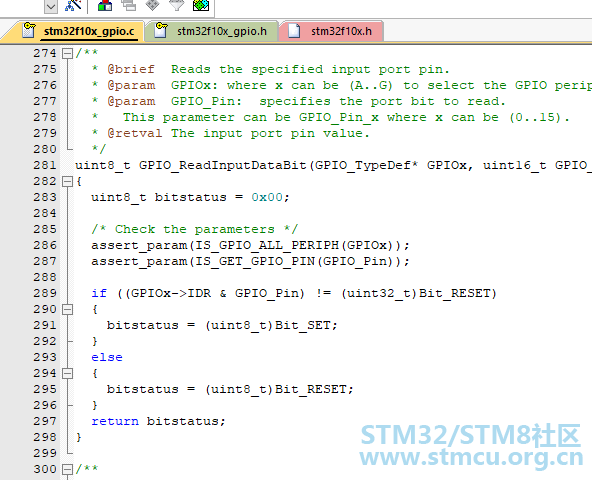
Task: Click GPIO_ReadInputDataBit function name
Action: pos(222,165)
